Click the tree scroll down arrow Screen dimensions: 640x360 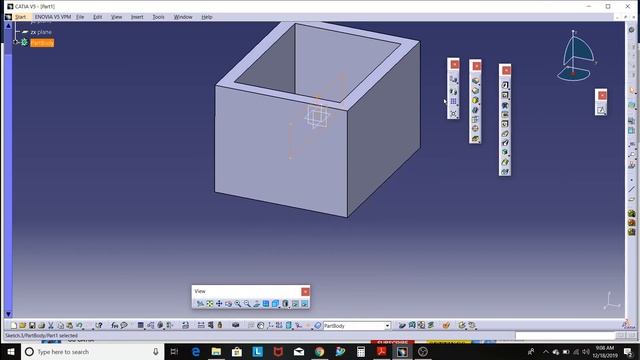click(x=8, y=314)
